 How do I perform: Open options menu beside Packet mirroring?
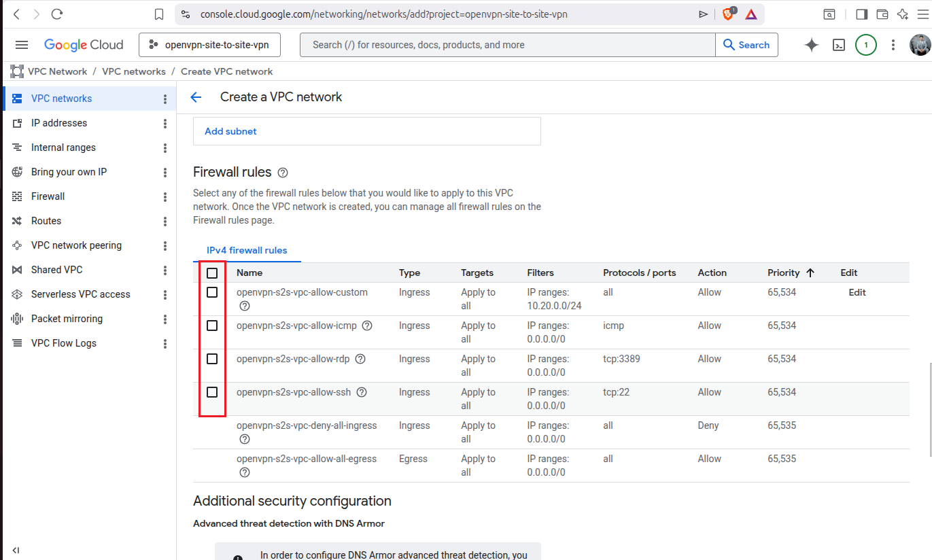pyautogui.click(x=165, y=319)
